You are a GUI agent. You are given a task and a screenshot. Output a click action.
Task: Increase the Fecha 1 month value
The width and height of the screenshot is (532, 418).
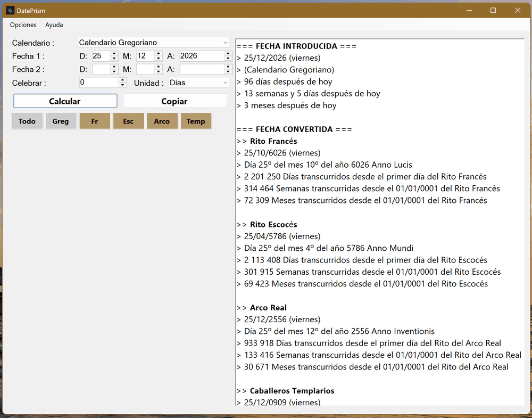[x=159, y=53]
